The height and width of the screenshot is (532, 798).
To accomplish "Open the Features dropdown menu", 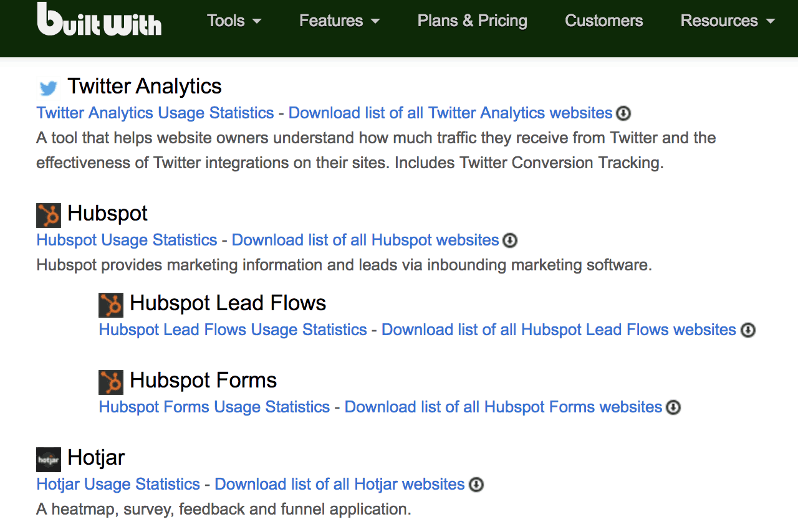I will click(x=339, y=21).
